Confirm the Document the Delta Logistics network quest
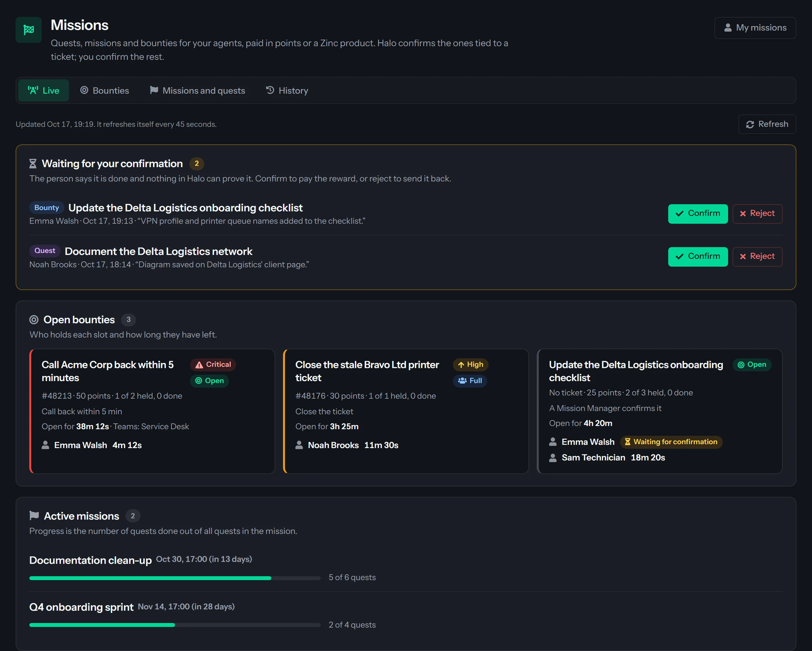812x651 pixels. point(698,256)
